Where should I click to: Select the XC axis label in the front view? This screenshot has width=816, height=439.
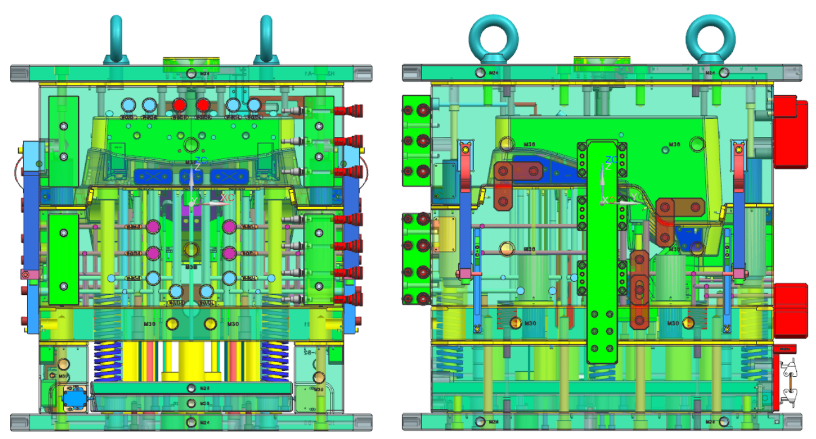point(227,198)
